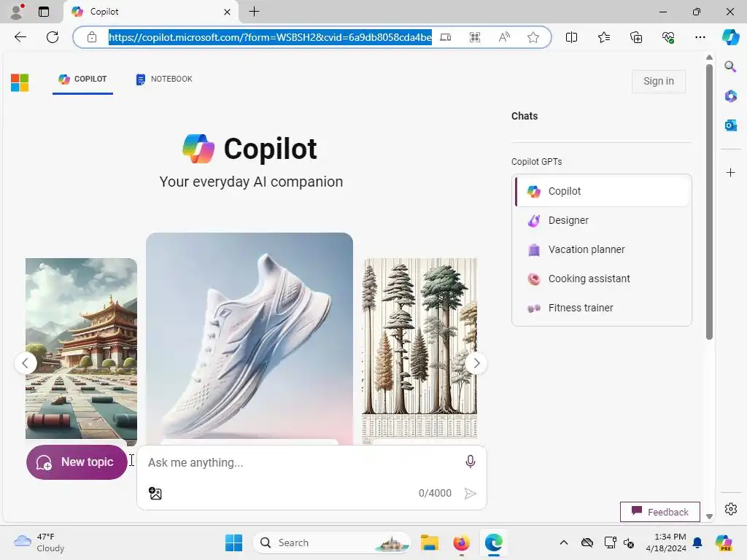Show hidden system tray icons
Screen dimensions: 747x560
click(x=564, y=542)
